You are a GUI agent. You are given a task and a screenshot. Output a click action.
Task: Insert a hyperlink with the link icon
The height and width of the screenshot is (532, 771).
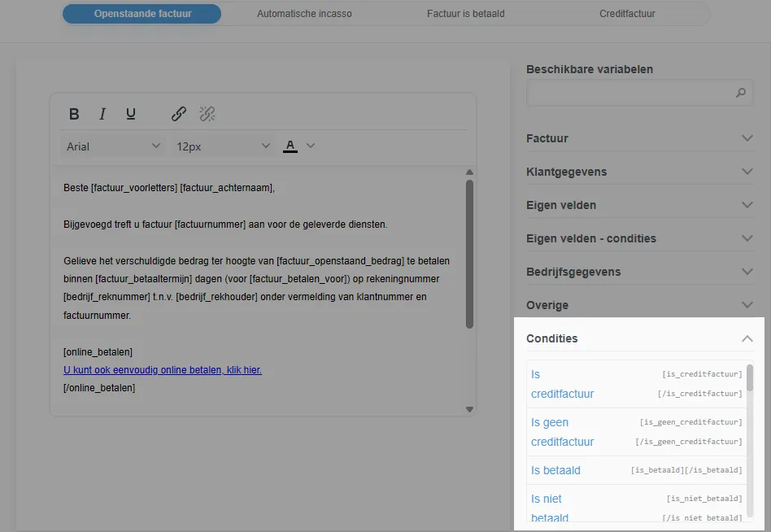pos(179,114)
